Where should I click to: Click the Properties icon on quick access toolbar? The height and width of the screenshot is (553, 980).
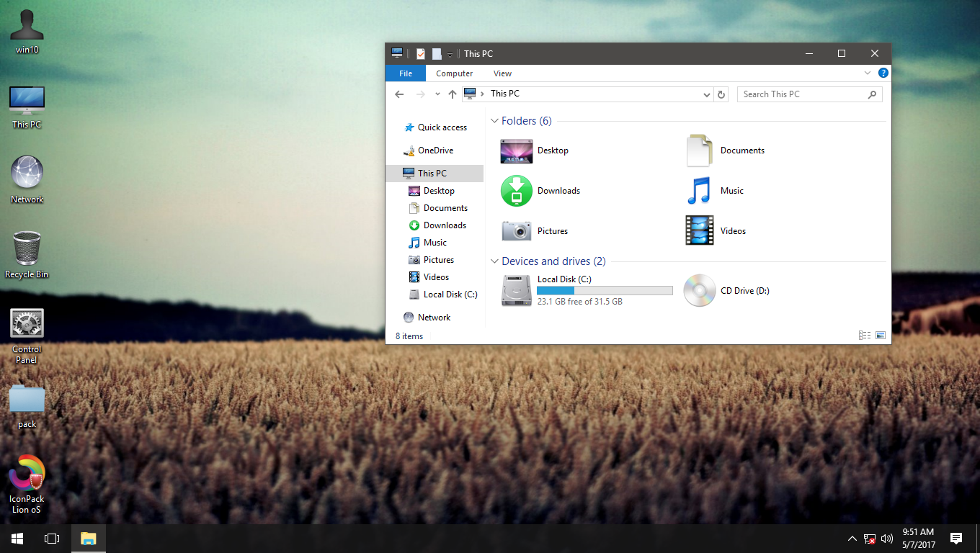point(420,53)
